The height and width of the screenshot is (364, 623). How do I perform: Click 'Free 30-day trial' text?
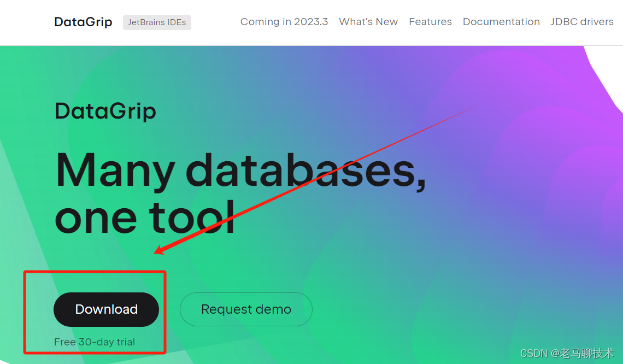tap(95, 342)
